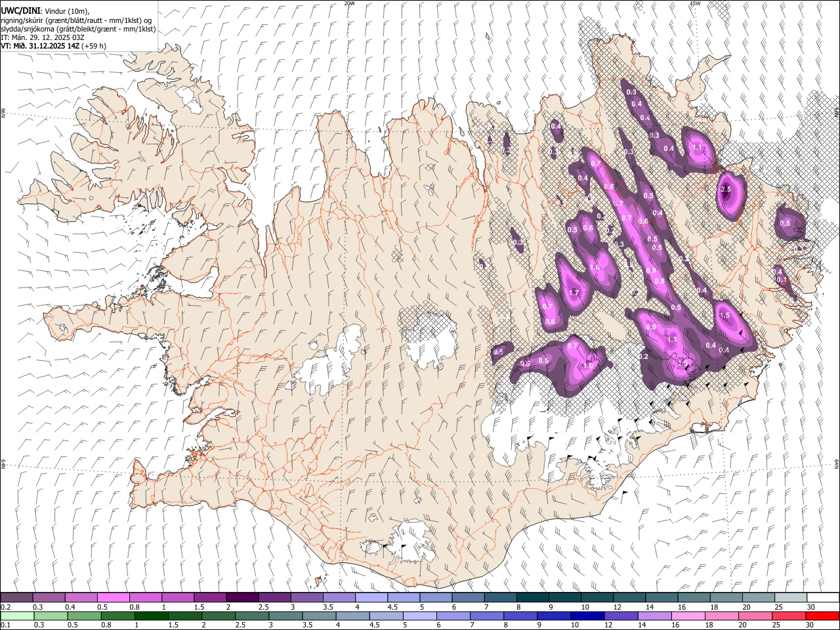Pick light pink rain swatch between 16 and 18
Screen dimensions: 840x630
tap(689, 616)
